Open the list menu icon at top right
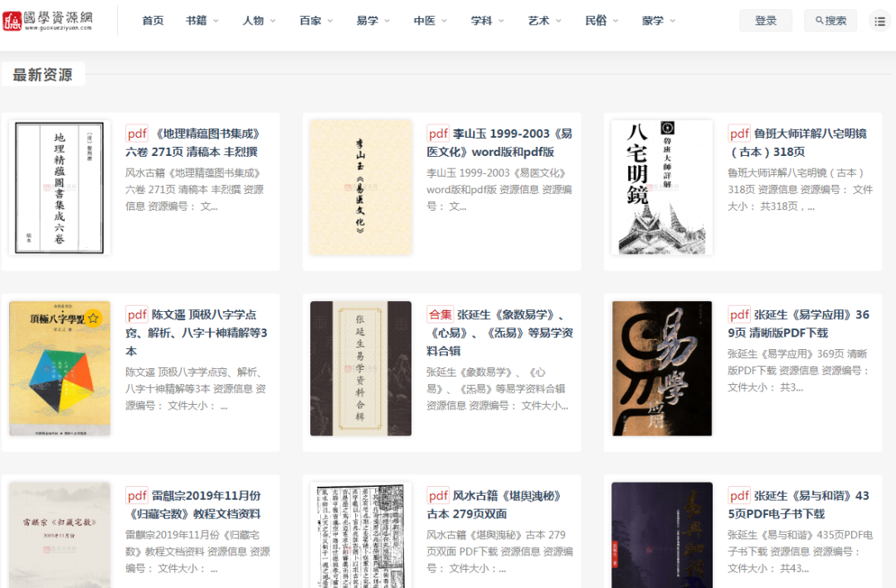This screenshot has height=588, width=896. [880, 21]
